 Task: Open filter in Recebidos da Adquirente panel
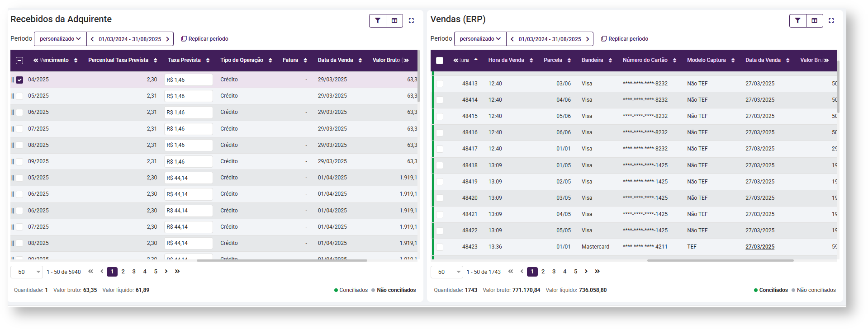pyautogui.click(x=378, y=21)
